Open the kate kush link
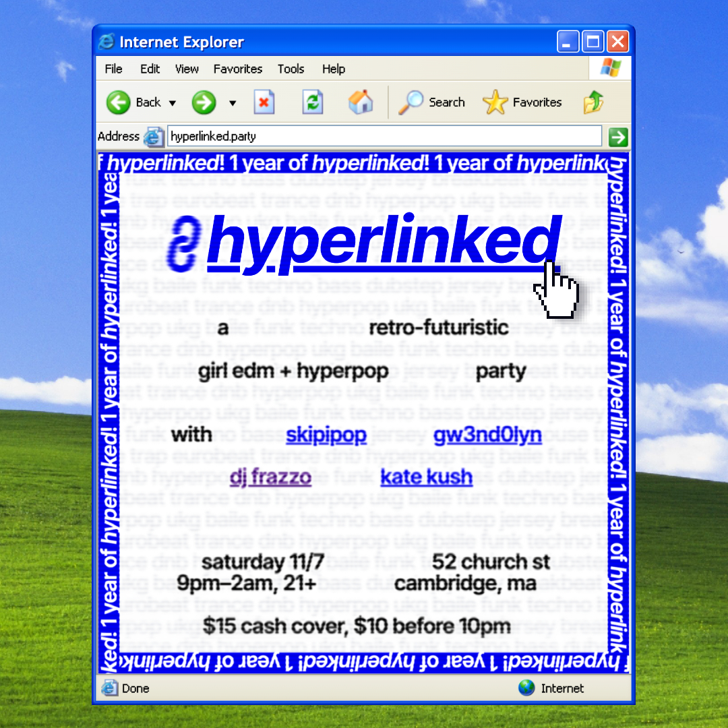 pyautogui.click(x=426, y=477)
